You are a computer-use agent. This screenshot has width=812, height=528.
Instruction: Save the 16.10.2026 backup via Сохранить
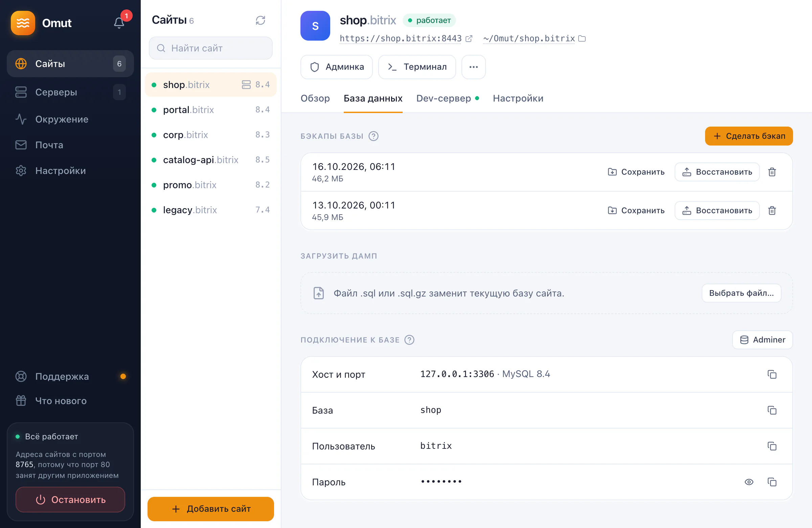click(x=636, y=172)
